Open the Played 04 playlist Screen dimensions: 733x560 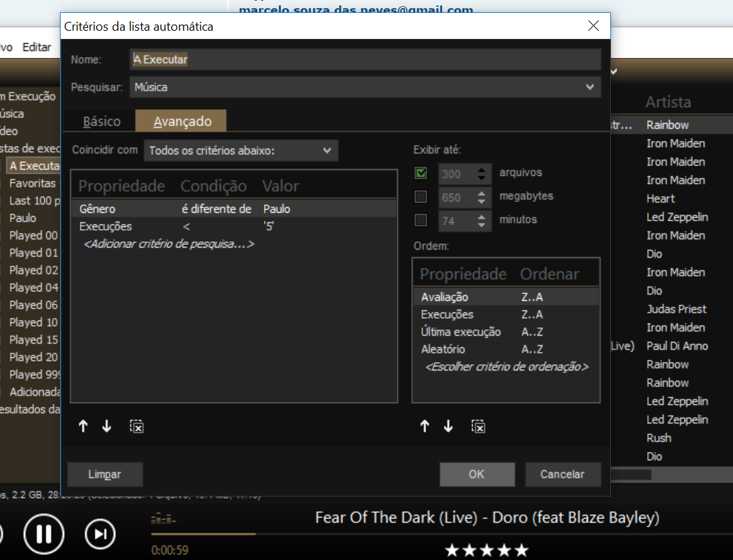pyautogui.click(x=33, y=287)
